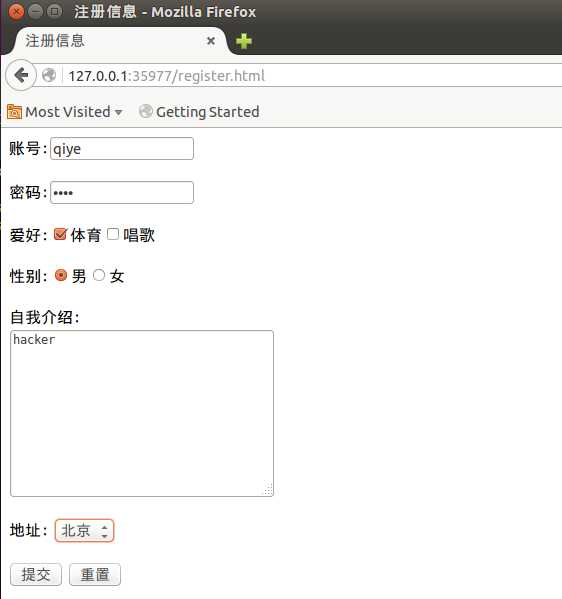Click the Getting Started globe icon
The height and width of the screenshot is (599, 562).
point(146,112)
